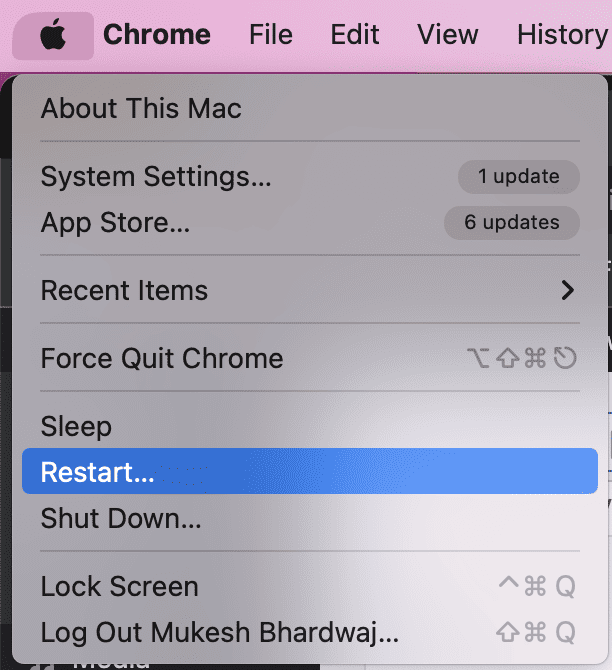
Task: Log Out Mukesh Bhardwaj
Action: [219, 632]
